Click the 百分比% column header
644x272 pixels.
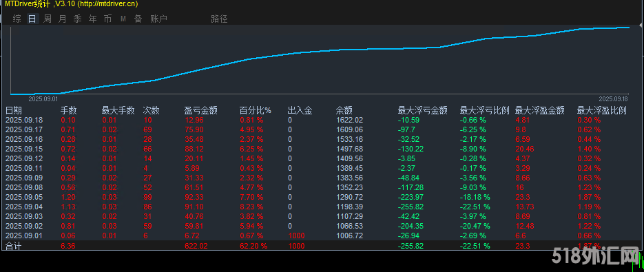tap(256, 111)
